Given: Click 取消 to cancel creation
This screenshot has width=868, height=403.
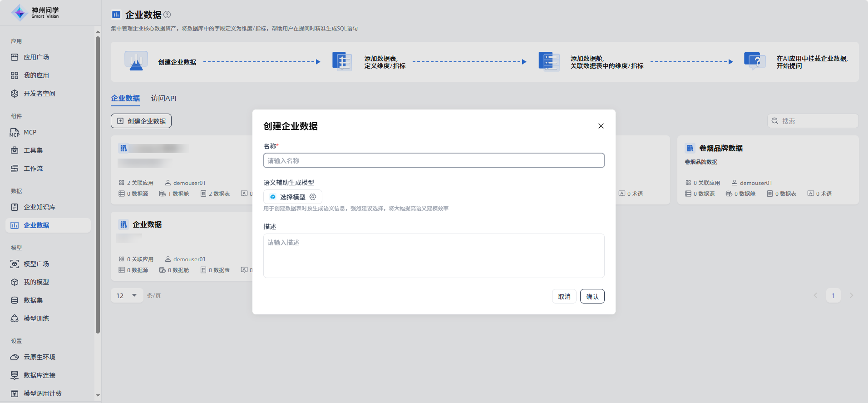Looking at the screenshot, I should tap(564, 296).
